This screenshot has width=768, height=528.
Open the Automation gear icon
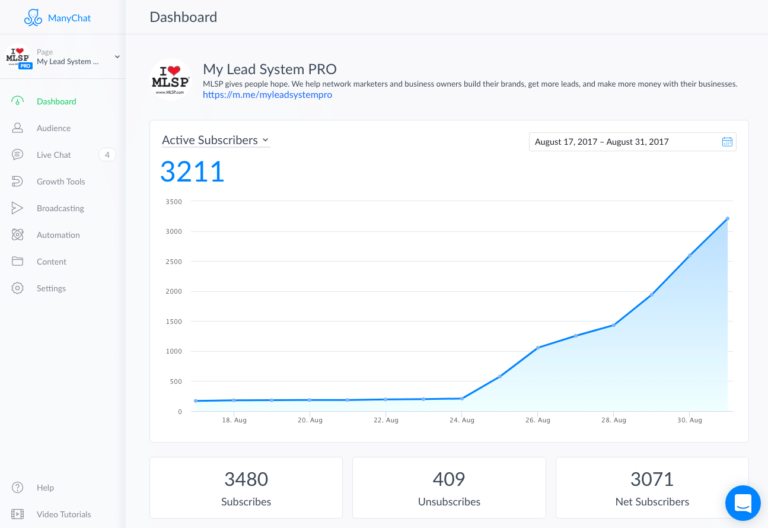[17, 235]
